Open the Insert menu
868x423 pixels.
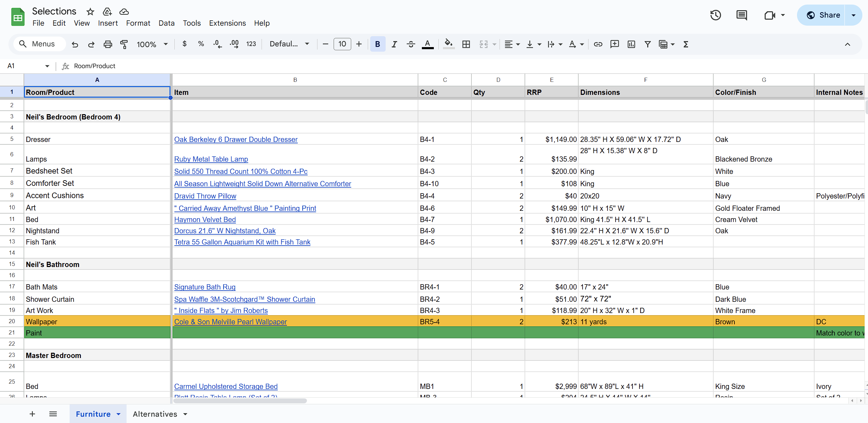coord(108,23)
